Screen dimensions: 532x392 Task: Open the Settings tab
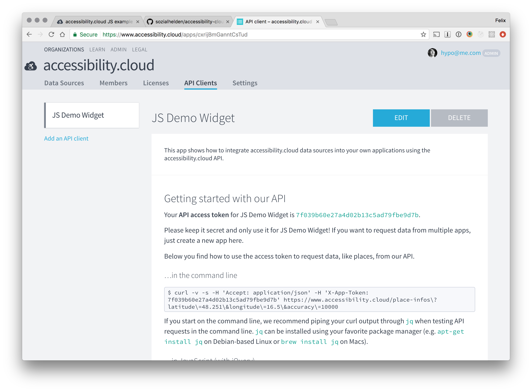pos(245,83)
